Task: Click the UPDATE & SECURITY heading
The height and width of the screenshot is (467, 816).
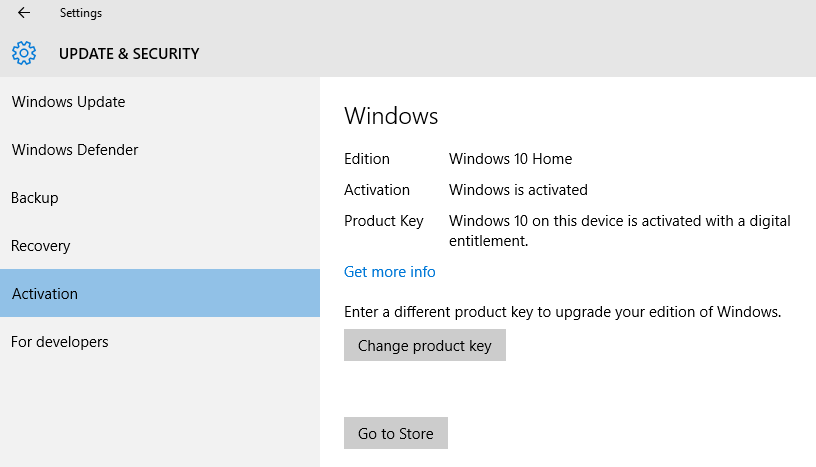Action: (129, 54)
